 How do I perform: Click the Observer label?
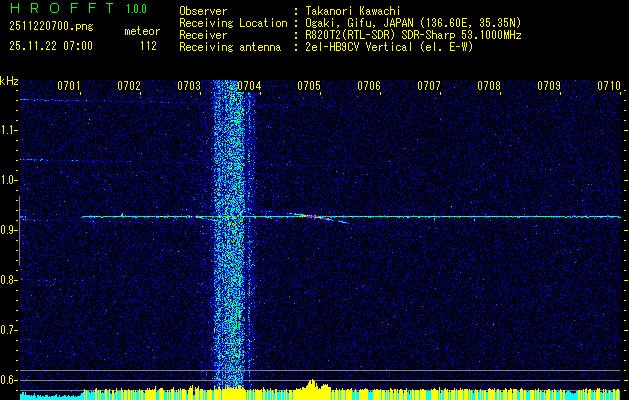click(x=203, y=11)
